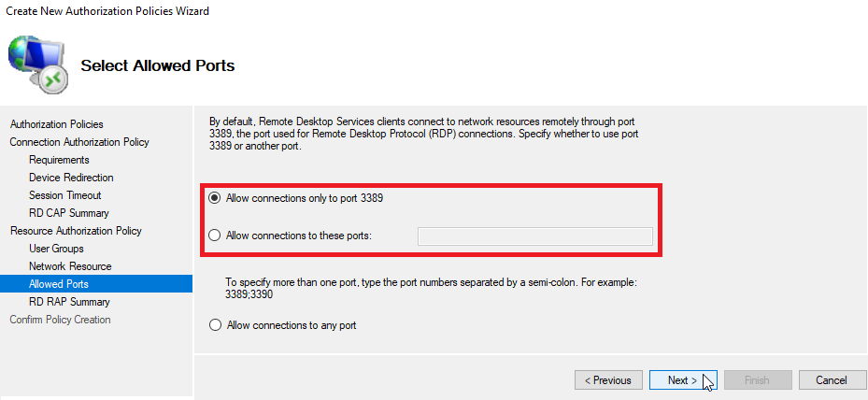Cancel the authorization policies wizard
Viewport: 868px width, 400px height.
(832, 380)
